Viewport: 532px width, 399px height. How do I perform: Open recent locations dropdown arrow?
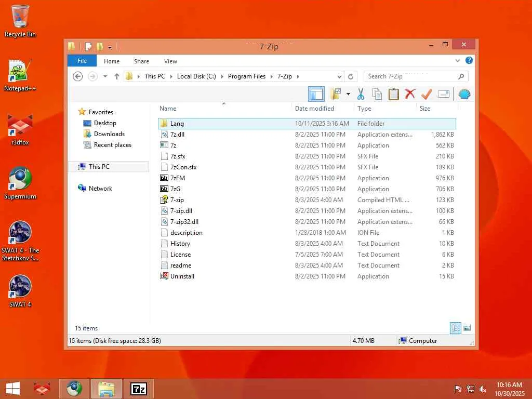click(105, 76)
